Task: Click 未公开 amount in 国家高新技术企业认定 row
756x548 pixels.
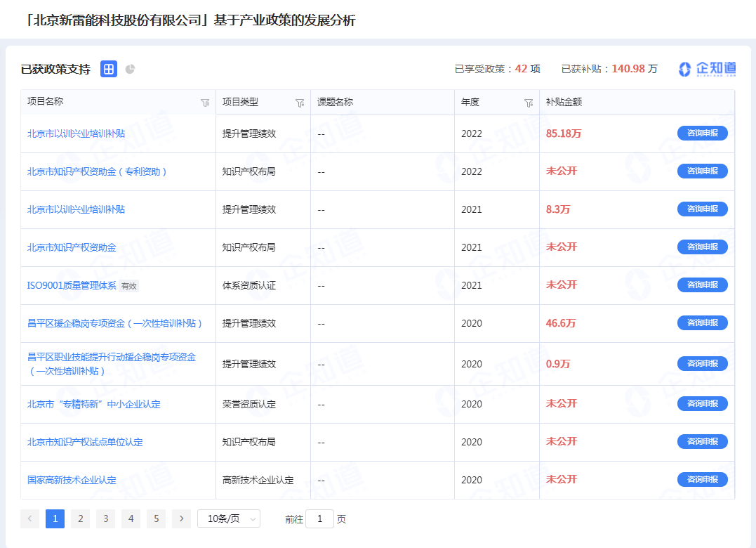Action: pyautogui.click(x=562, y=479)
